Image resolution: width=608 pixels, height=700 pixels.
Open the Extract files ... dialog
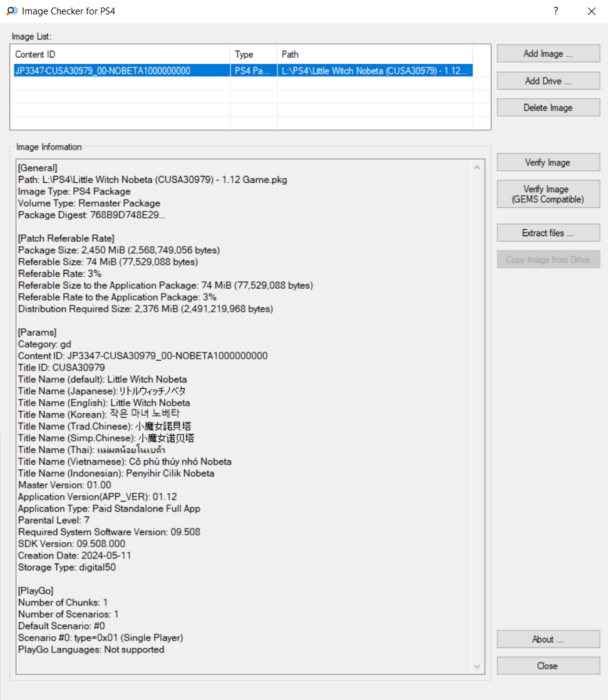[x=548, y=233]
